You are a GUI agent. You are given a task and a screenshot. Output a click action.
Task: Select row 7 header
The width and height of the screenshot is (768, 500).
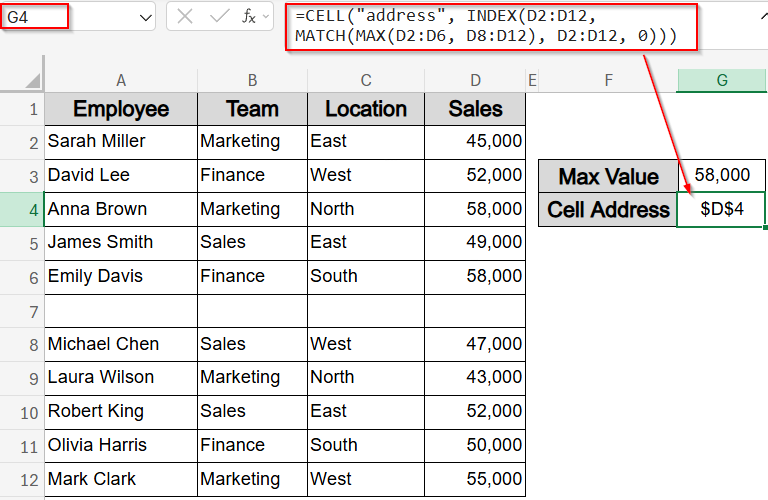tap(22, 311)
